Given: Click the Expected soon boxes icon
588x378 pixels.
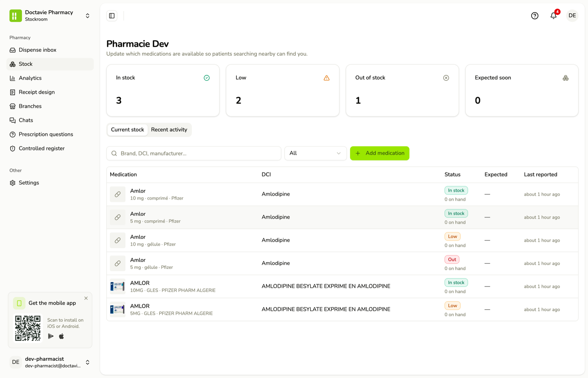Looking at the screenshot, I should pos(566,78).
